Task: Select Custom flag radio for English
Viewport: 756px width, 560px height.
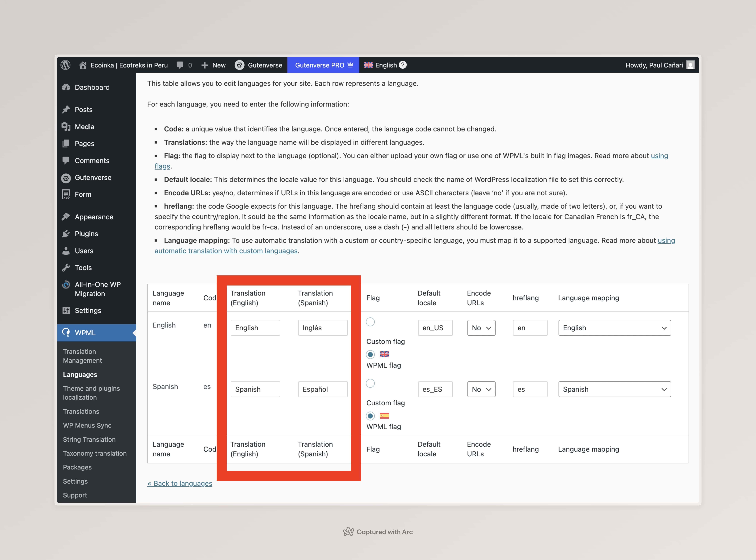Action: (x=370, y=322)
